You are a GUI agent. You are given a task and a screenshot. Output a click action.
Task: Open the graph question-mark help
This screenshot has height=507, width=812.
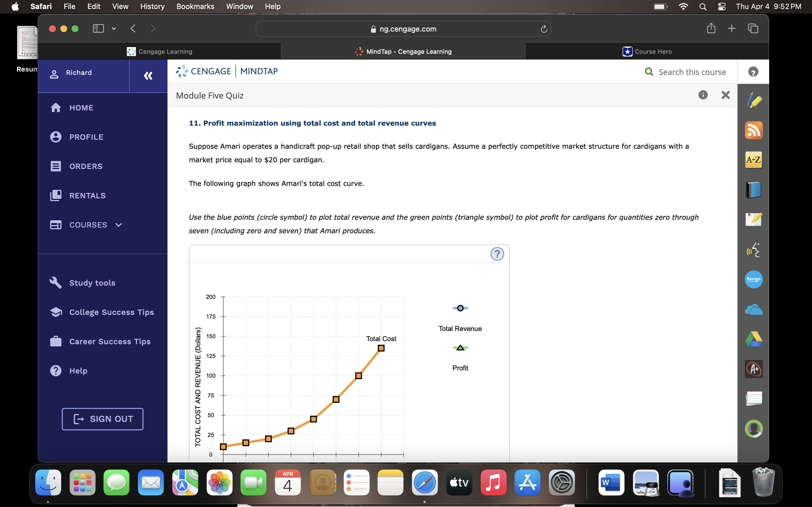[x=497, y=254]
